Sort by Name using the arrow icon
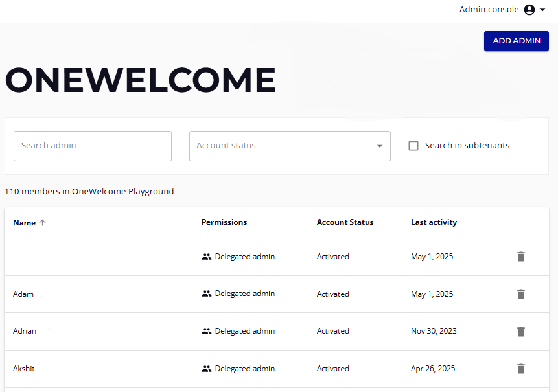 [x=42, y=223]
